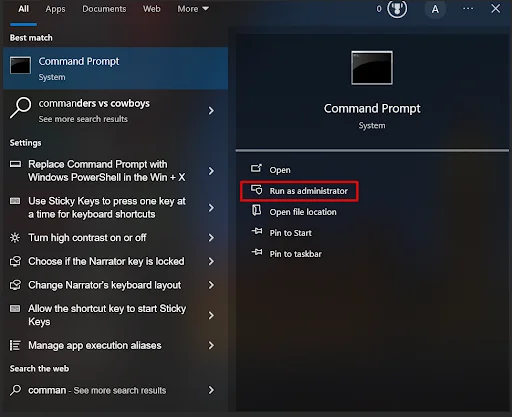The width and height of the screenshot is (512, 417).
Task: Expand the commanders vs cowboys result arrow
Action: (x=211, y=111)
